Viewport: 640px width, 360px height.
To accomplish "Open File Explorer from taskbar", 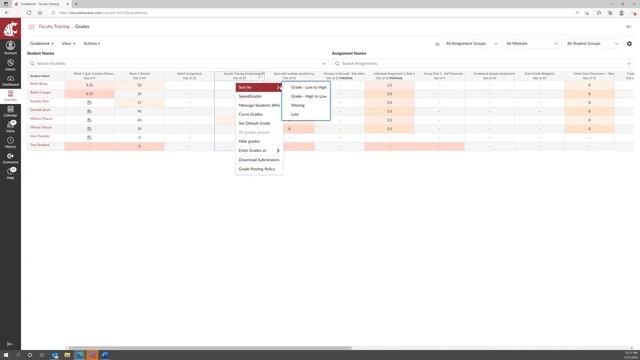I will click(x=67, y=355).
